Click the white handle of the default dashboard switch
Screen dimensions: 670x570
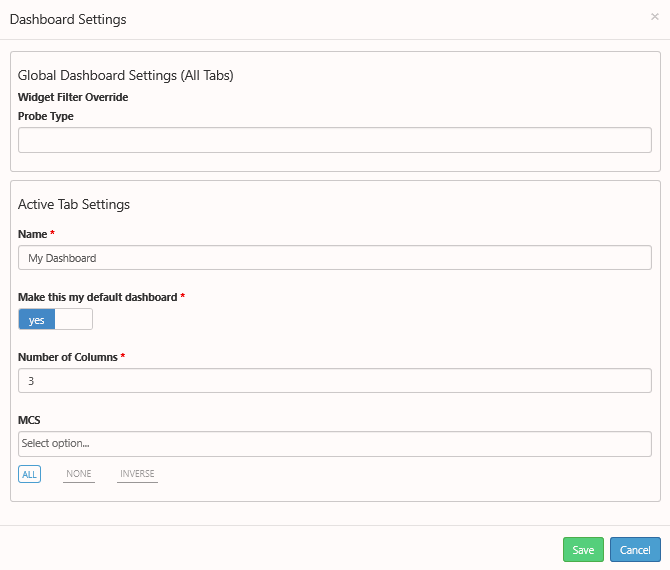pos(73,319)
